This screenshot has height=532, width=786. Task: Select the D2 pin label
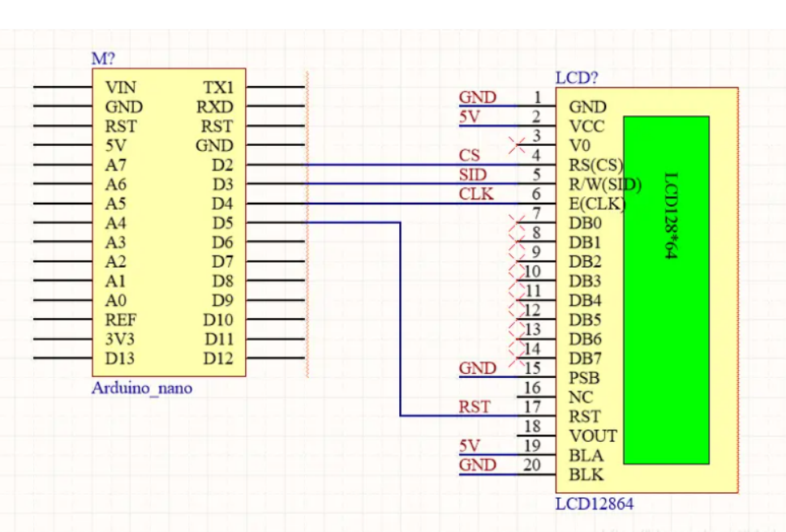click(x=222, y=165)
